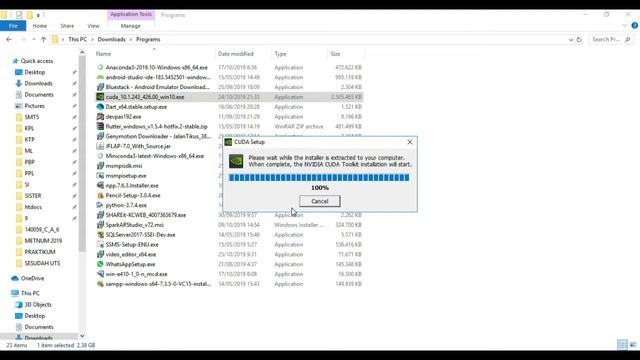This screenshot has width=640, height=360.
Task: Open the File menu tab
Action: tap(13, 26)
